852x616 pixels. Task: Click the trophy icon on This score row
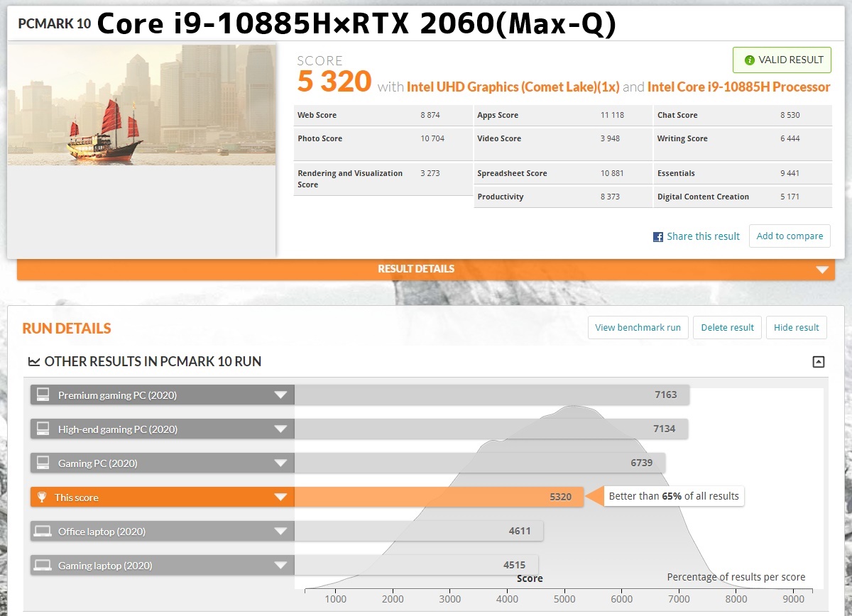click(43, 497)
